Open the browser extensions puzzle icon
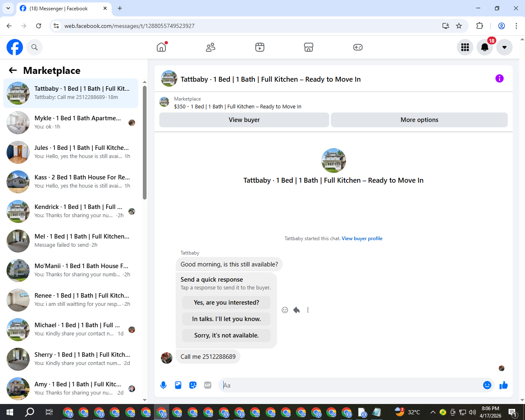 (479, 26)
